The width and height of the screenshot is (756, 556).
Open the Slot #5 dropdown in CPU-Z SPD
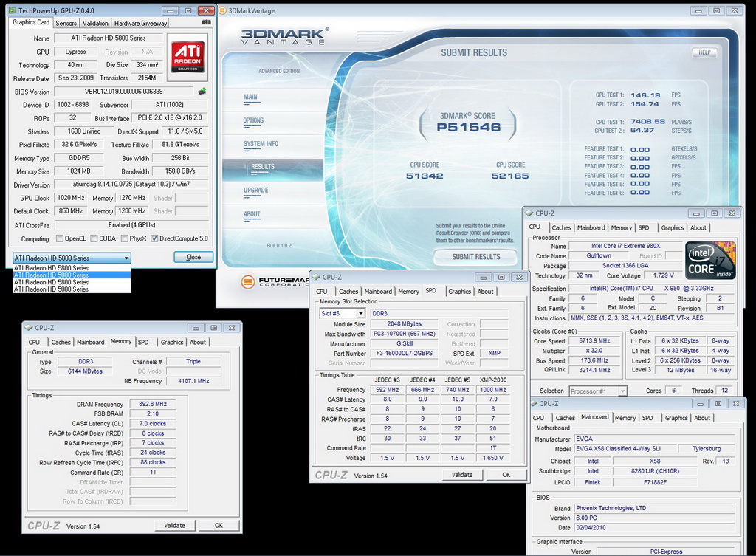click(343, 314)
